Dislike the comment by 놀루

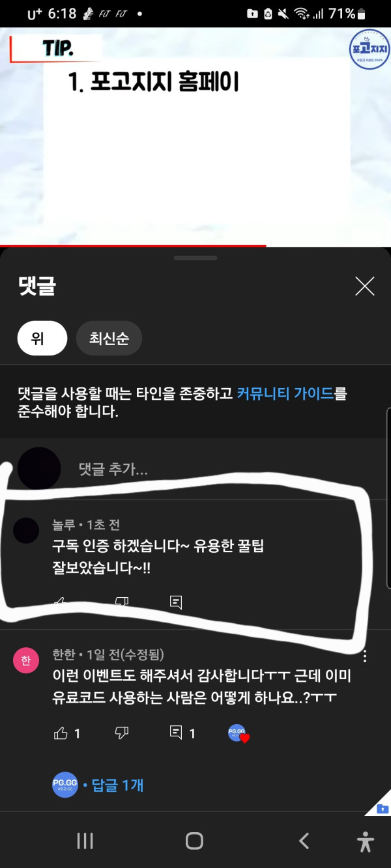[x=122, y=602]
